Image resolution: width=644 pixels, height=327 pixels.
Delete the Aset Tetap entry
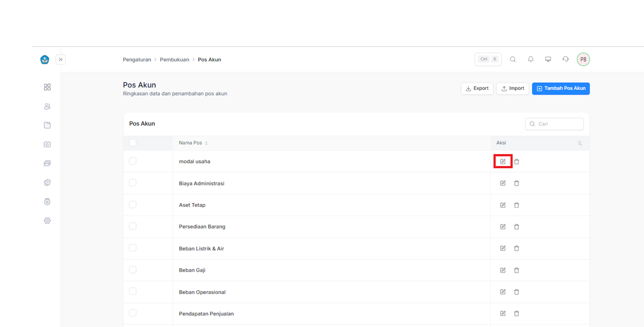pyautogui.click(x=517, y=205)
